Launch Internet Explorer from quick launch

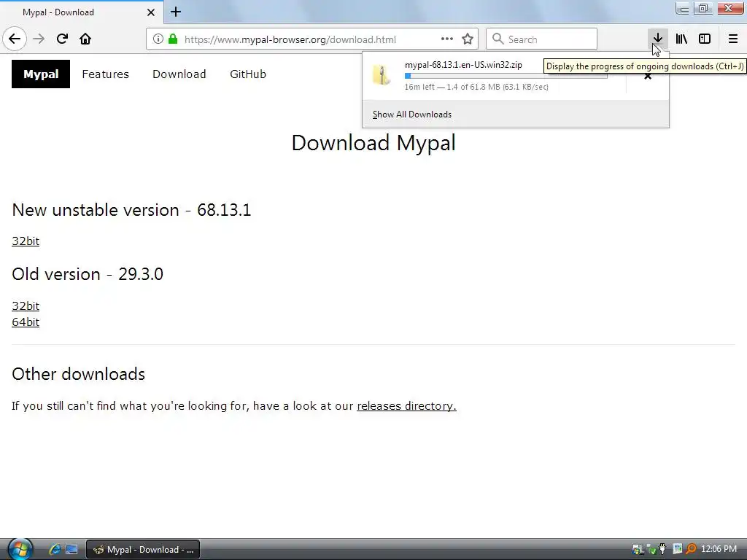(54, 550)
